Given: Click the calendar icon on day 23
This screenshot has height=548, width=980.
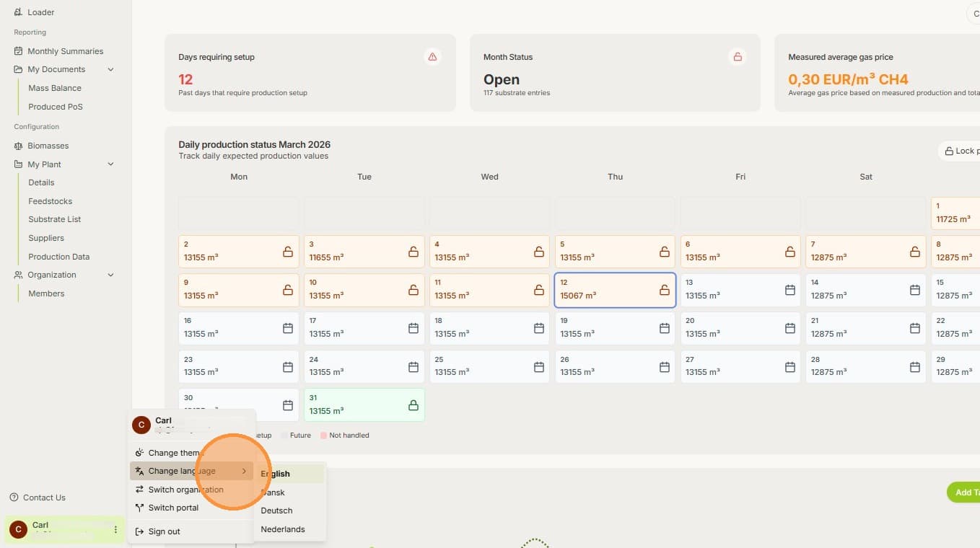Looking at the screenshot, I should pos(288,367).
